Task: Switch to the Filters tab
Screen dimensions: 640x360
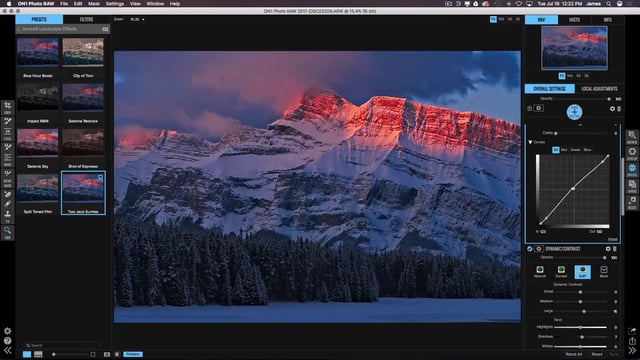Action: tap(86, 19)
